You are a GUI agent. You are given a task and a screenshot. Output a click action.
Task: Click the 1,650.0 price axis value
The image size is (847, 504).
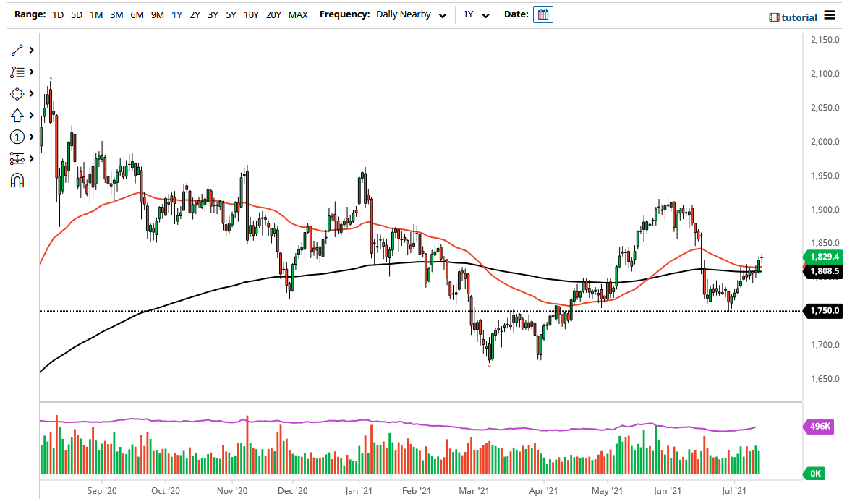pyautogui.click(x=825, y=379)
